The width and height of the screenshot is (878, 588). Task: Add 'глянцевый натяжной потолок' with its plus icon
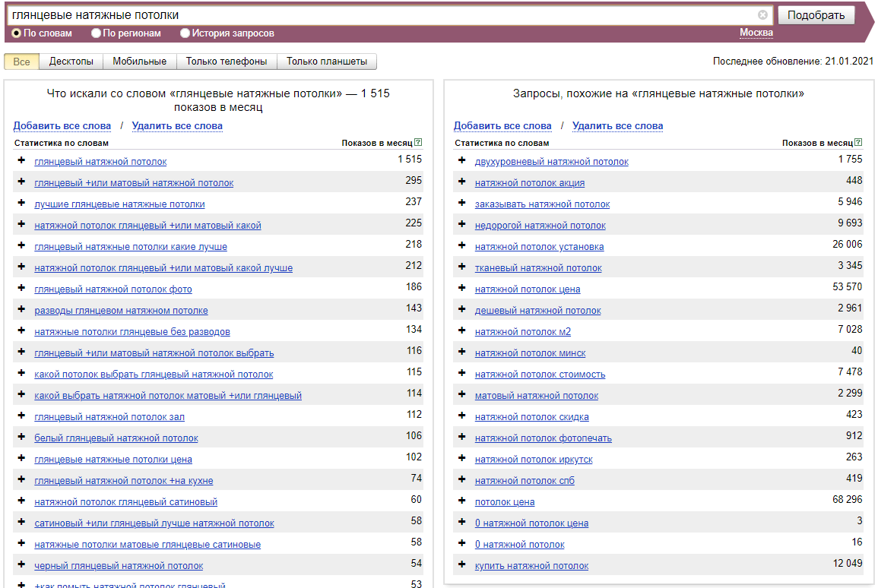21,160
